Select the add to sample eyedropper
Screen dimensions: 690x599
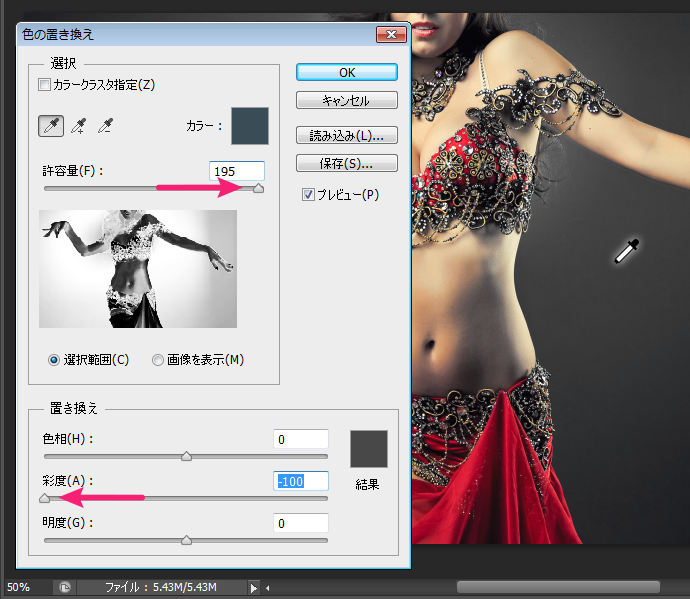pos(77,126)
